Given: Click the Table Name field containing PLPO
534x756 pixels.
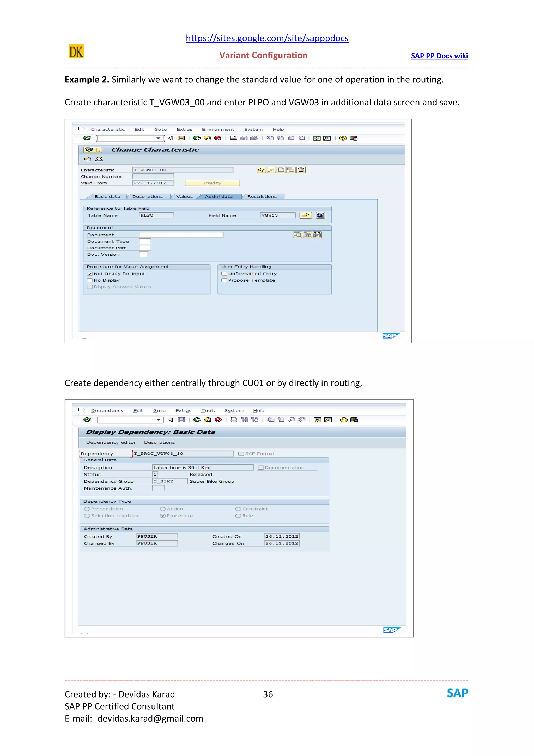Looking at the screenshot, I should 157,215.
